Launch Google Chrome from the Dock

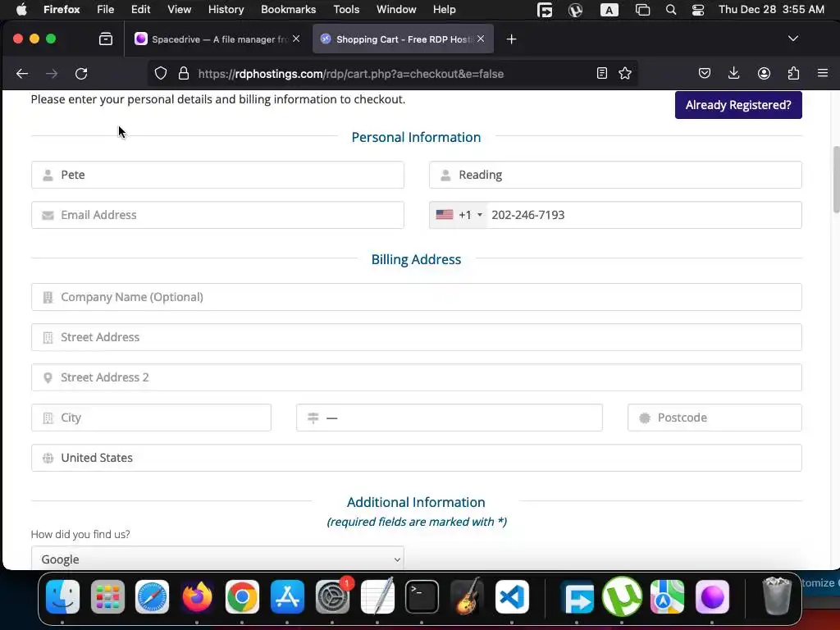coord(242,597)
